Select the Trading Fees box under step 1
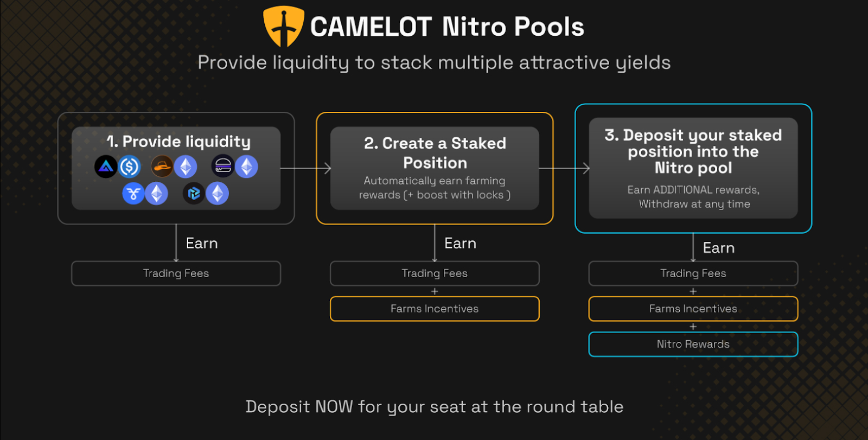This screenshot has width=868, height=440. coord(176,273)
